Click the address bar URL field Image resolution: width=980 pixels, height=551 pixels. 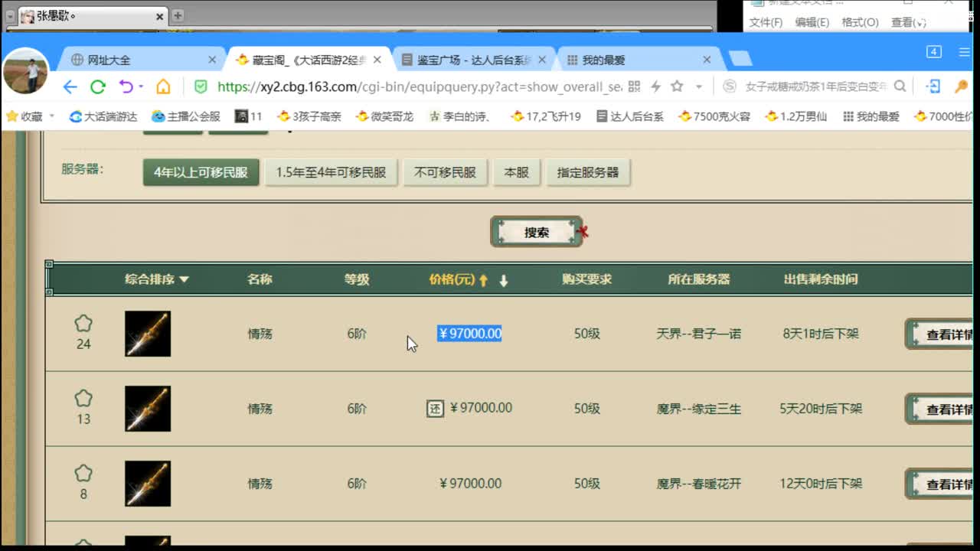(420, 86)
